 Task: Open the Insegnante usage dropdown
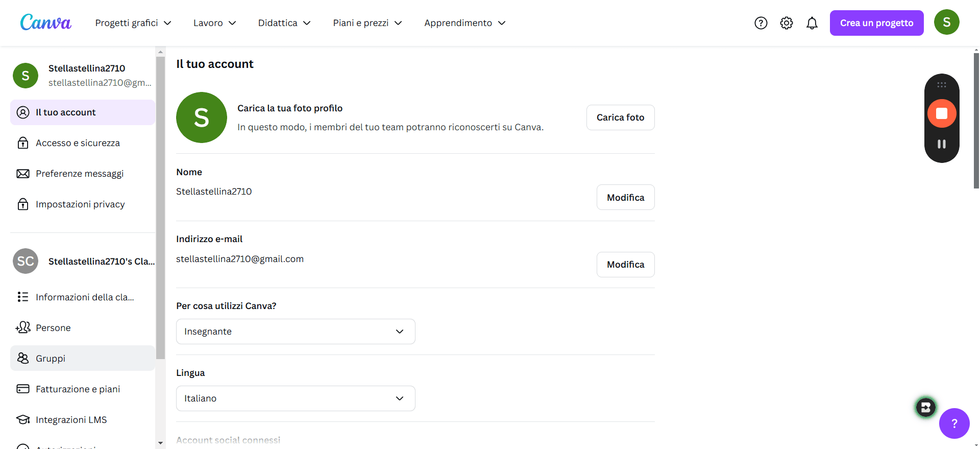point(296,332)
